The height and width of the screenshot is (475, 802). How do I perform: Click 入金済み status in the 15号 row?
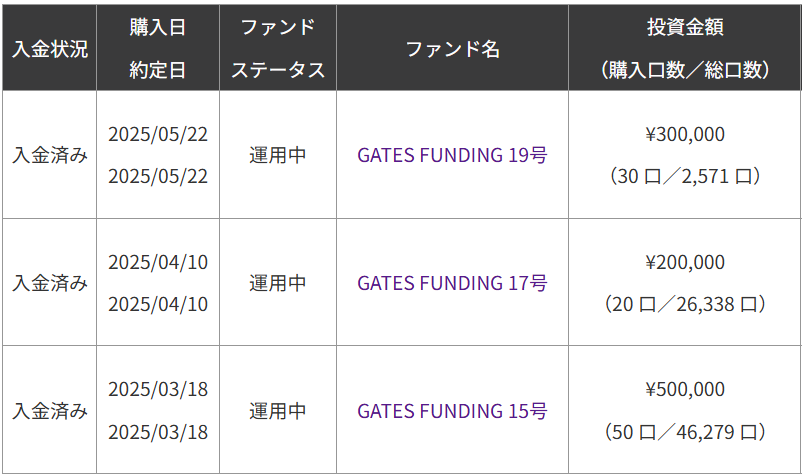pos(50,411)
